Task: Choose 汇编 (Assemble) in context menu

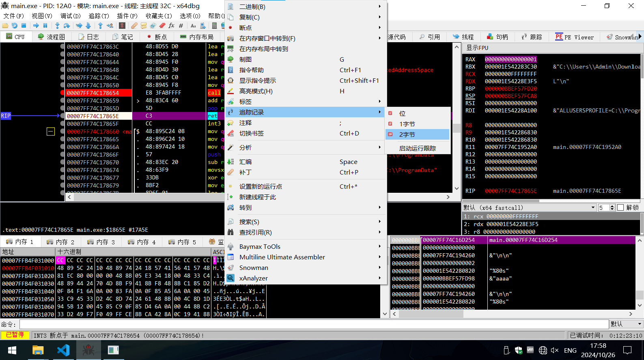Action: (x=305, y=162)
